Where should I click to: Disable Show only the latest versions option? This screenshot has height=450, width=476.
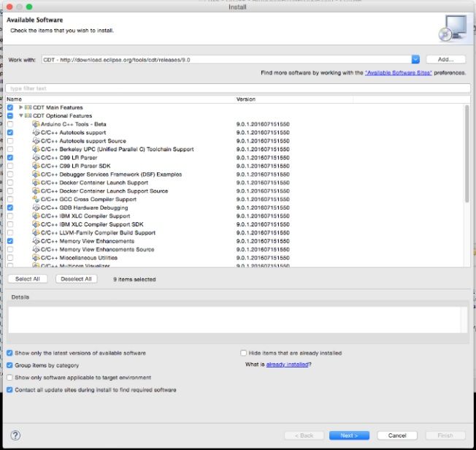[x=9, y=353]
